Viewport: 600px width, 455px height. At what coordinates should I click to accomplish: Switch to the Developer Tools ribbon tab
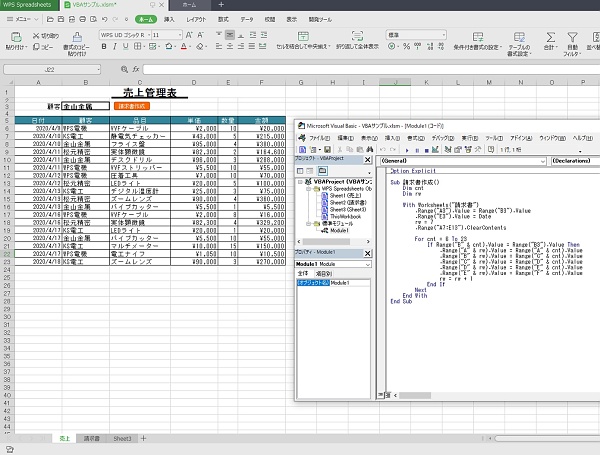coord(320,20)
